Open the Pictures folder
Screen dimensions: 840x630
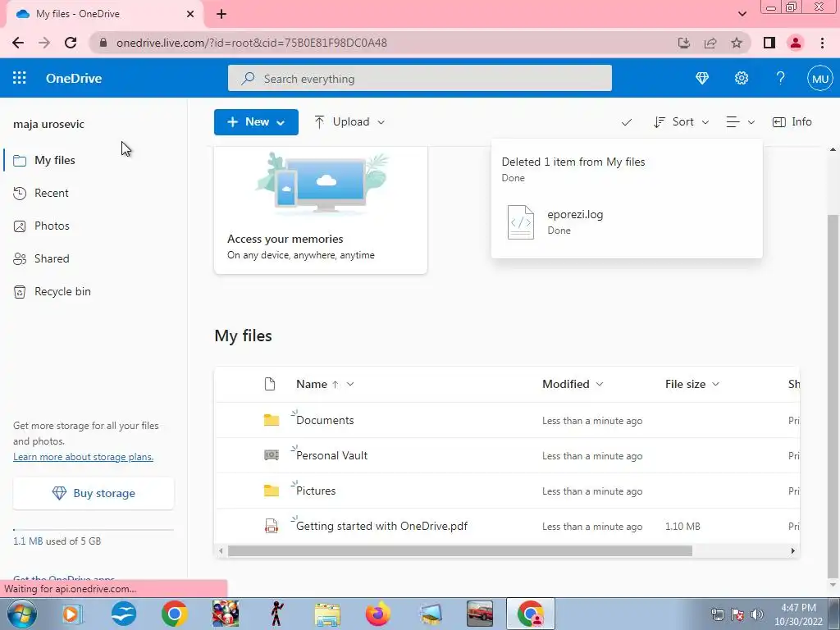(316, 491)
